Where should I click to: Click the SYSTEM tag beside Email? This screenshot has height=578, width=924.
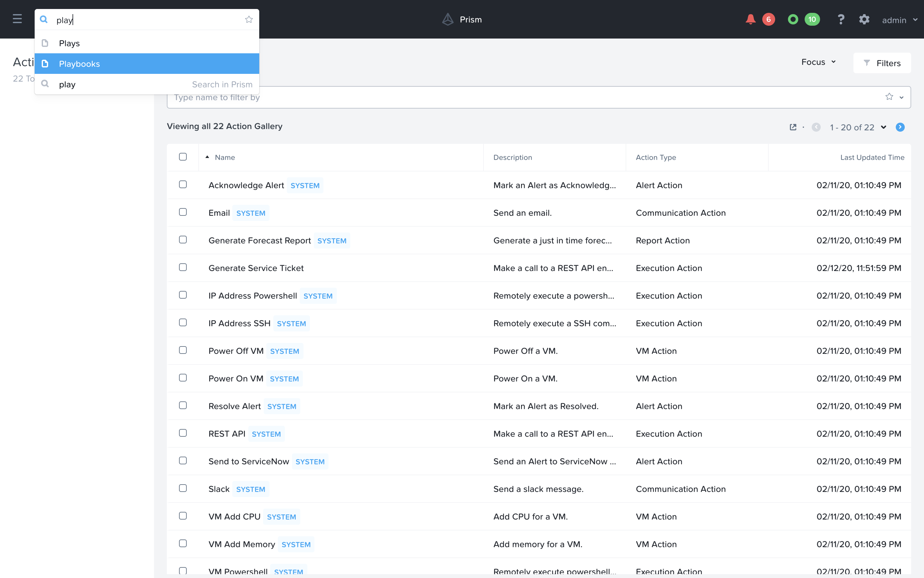[x=251, y=213]
